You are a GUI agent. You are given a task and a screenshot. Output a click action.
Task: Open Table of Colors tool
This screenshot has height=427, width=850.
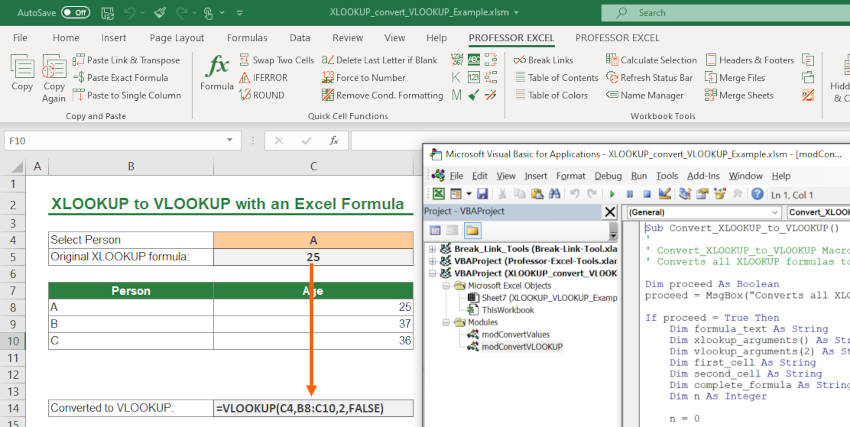551,95
